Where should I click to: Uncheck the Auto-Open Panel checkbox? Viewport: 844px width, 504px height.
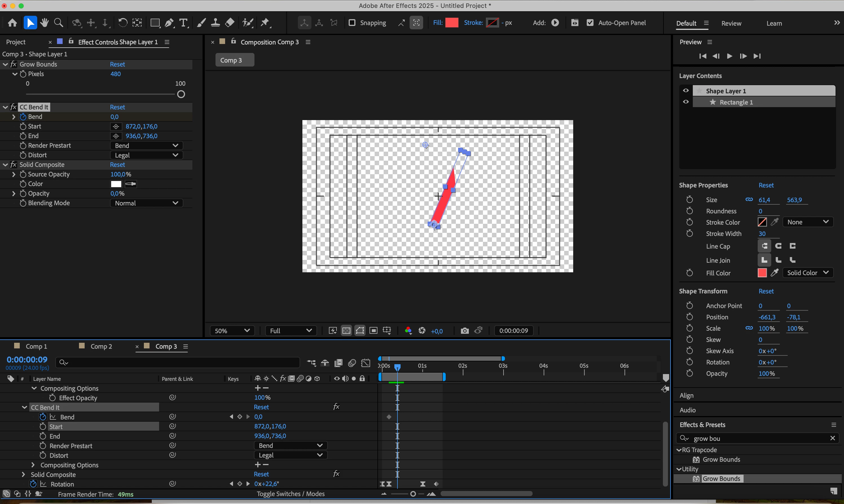click(x=590, y=23)
